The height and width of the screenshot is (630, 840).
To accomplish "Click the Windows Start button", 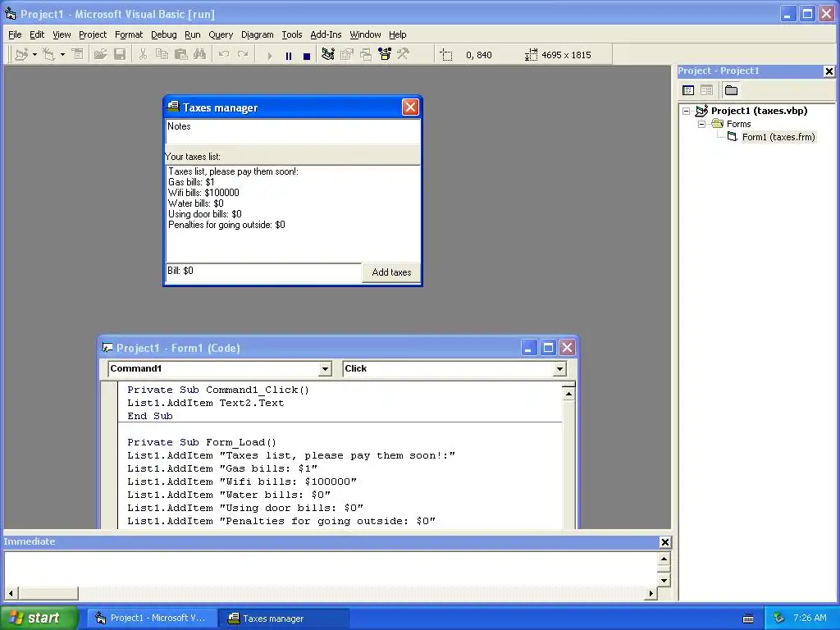I will point(39,618).
